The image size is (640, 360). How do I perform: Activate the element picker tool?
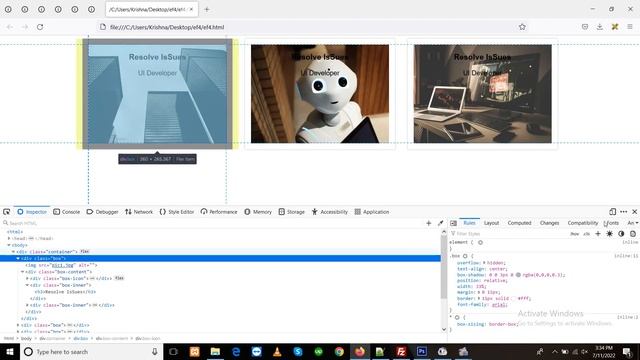pyautogui.click(x=7, y=211)
